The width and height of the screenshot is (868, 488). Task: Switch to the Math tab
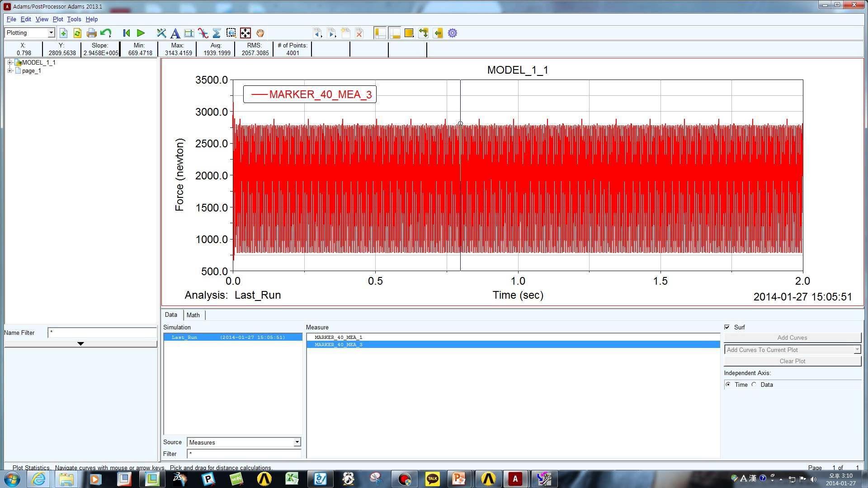tap(193, 315)
